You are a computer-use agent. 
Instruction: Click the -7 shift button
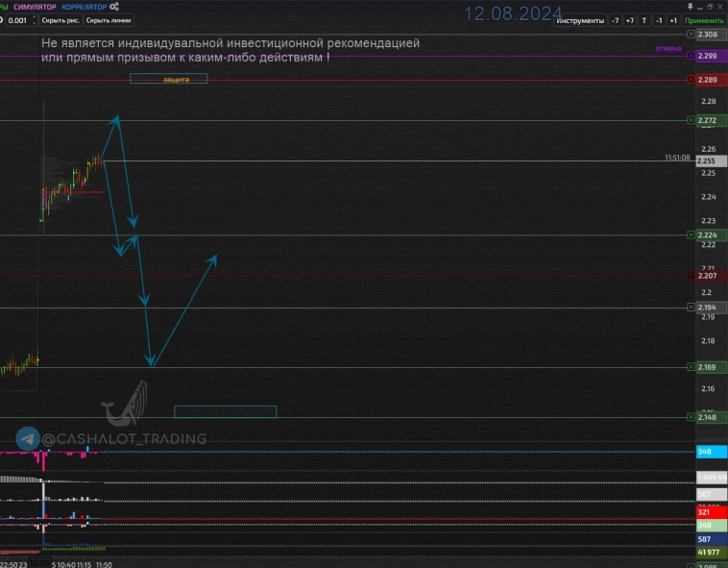(x=615, y=20)
